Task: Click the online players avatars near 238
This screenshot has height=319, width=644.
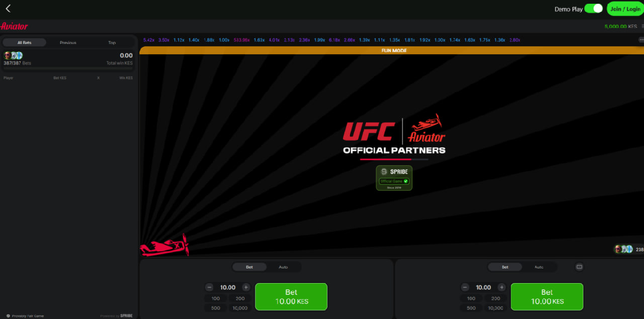Action: 624,249
